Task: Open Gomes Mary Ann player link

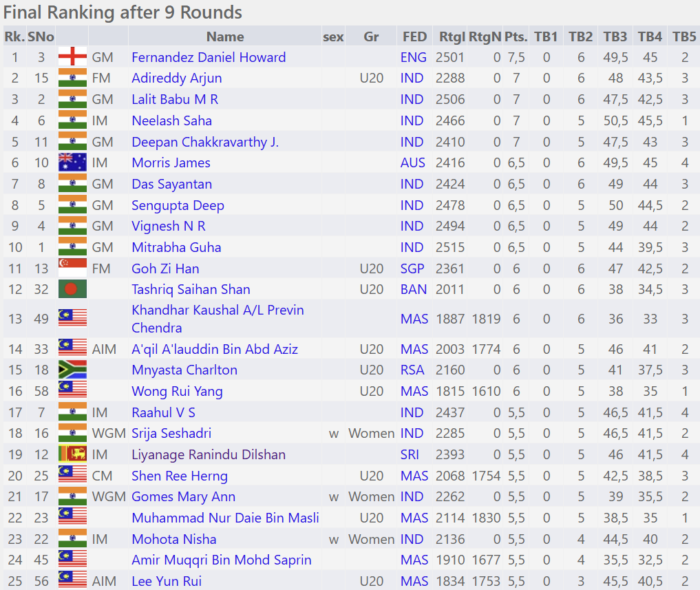Action: 183,497
